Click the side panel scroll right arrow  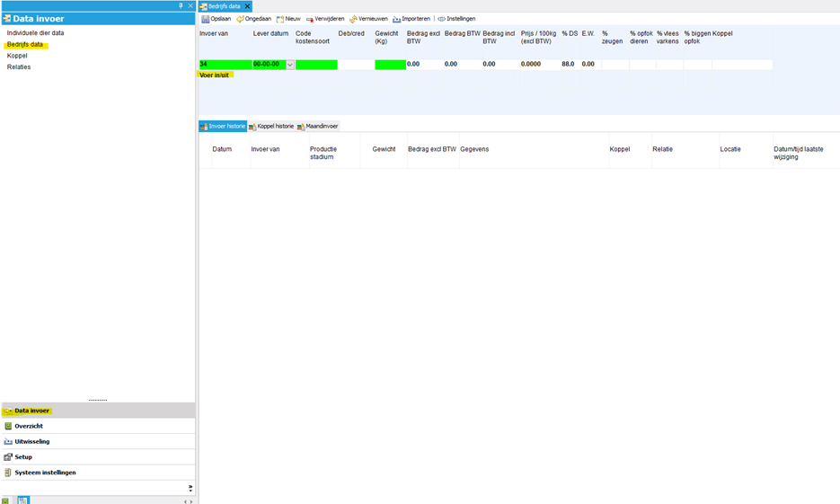pyautogui.click(x=191, y=502)
